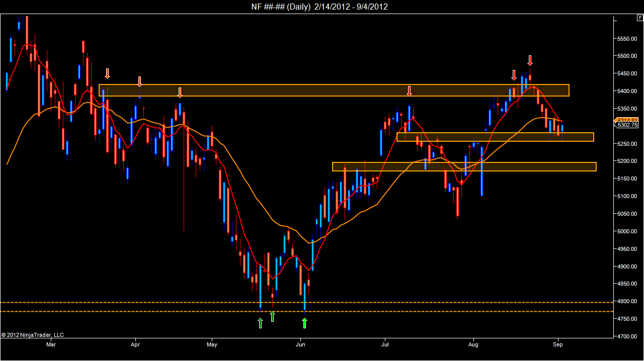
Task: Select the lower dashed orange line near 4770
Action: click(x=307, y=312)
